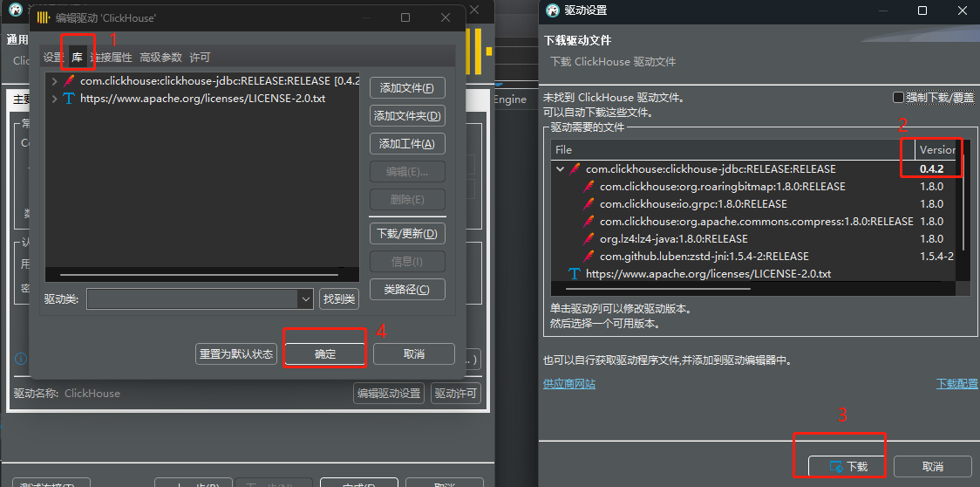Click org.lz4:lz4-java:1.8.0:RELEASE row text
The height and width of the screenshot is (487, 980).
pos(674,238)
